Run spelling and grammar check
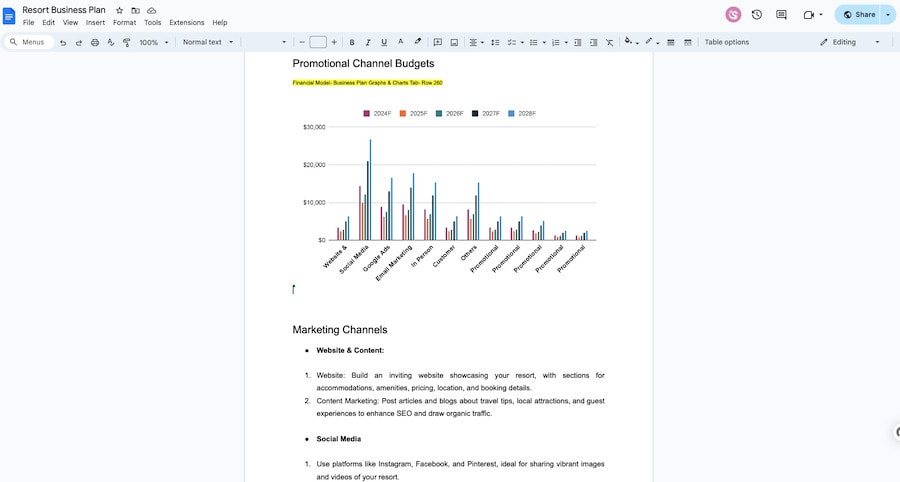Viewport: 900px width, 482px height. pos(111,42)
